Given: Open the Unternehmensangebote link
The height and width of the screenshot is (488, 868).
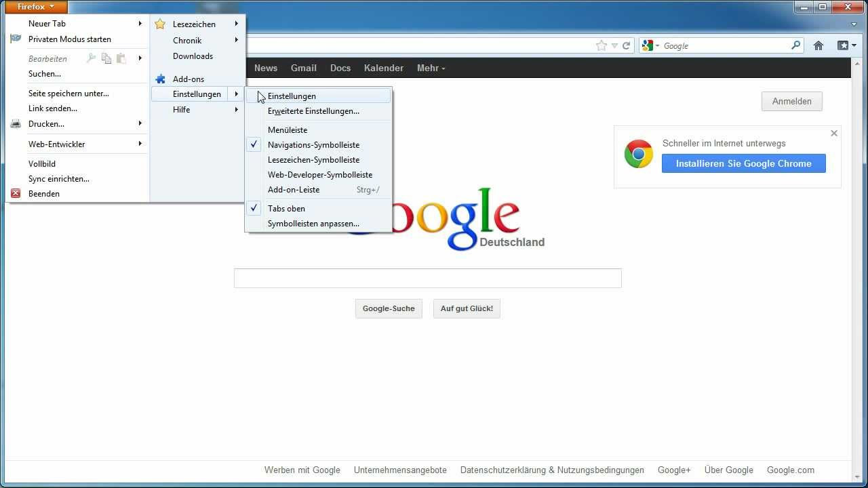Looking at the screenshot, I should pos(400,470).
